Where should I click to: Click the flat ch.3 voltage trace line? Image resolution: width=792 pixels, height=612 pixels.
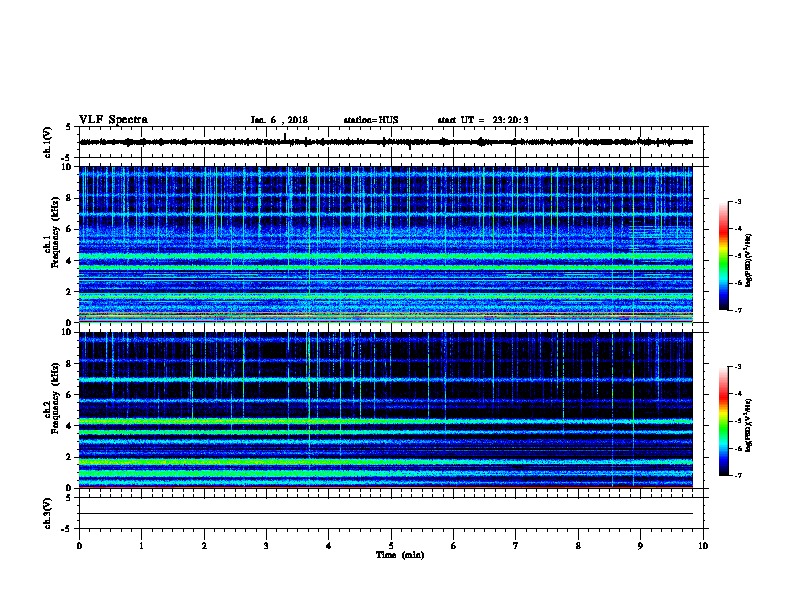click(386, 514)
